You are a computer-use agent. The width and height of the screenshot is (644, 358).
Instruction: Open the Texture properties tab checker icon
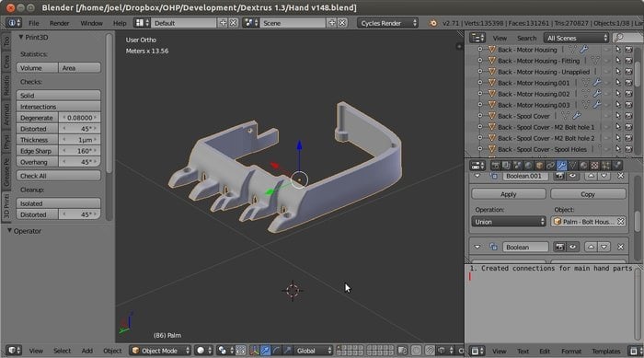coord(594,166)
